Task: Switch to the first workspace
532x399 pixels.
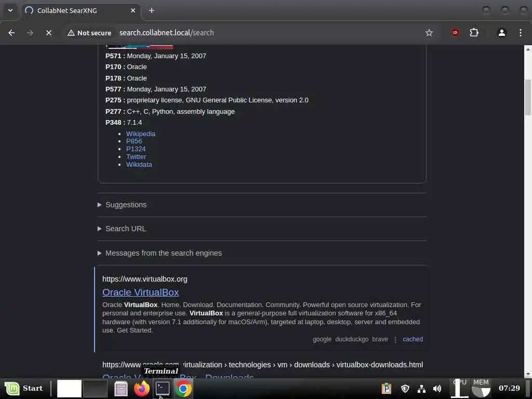Action: point(69,389)
